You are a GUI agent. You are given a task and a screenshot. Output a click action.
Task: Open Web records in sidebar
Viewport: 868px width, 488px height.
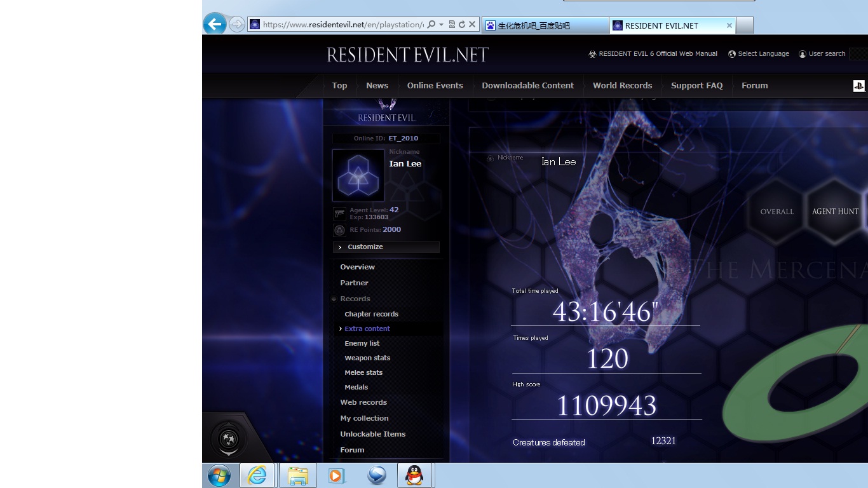pos(363,403)
